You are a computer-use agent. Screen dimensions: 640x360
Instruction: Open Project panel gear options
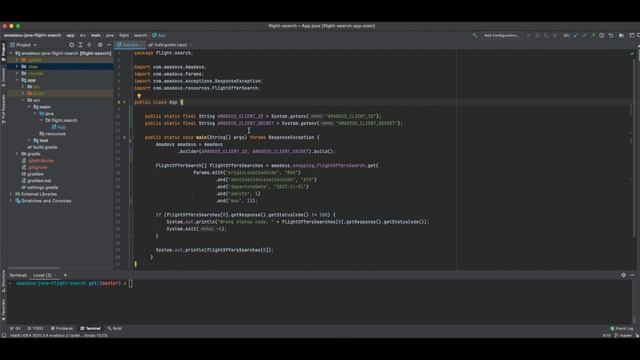click(100, 45)
